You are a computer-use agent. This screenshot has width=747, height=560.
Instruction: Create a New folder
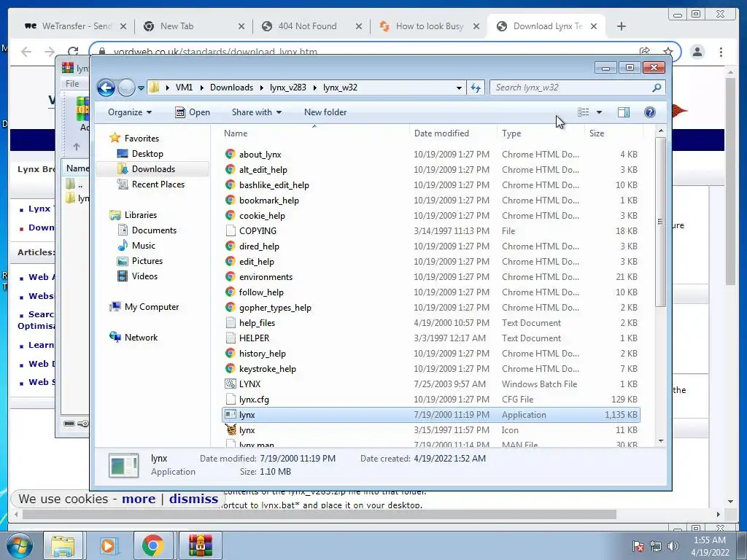pos(325,112)
